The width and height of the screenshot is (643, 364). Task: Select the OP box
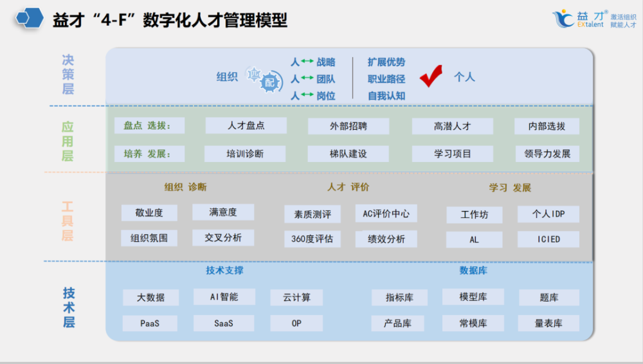[x=296, y=323]
